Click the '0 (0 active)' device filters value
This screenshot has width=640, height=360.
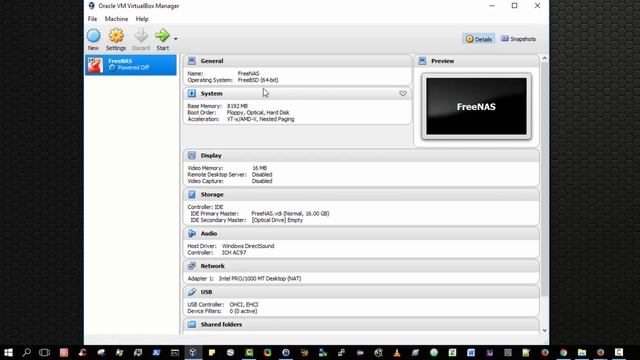243,311
